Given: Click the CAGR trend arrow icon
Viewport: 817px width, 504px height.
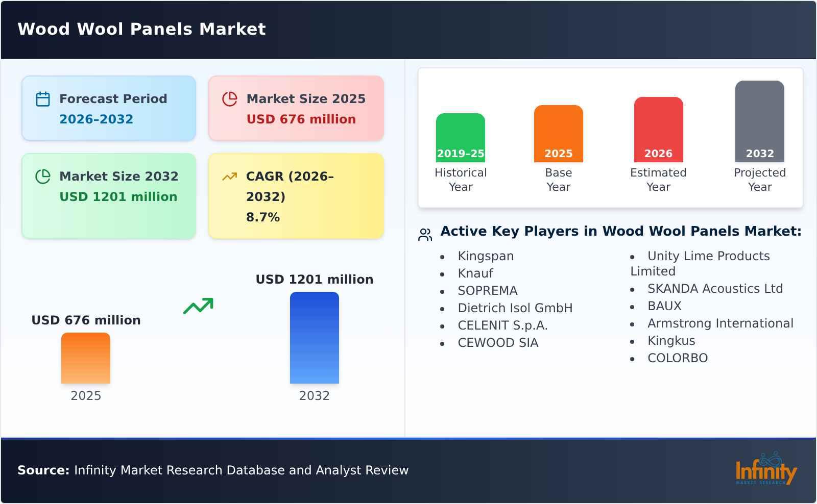Looking at the screenshot, I should [x=230, y=176].
